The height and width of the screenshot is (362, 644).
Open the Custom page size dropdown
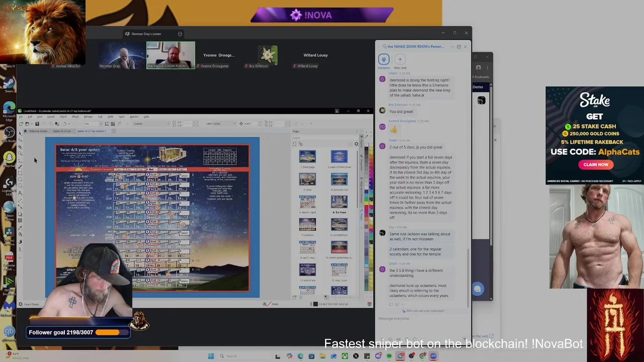click(x=168, y=124)
